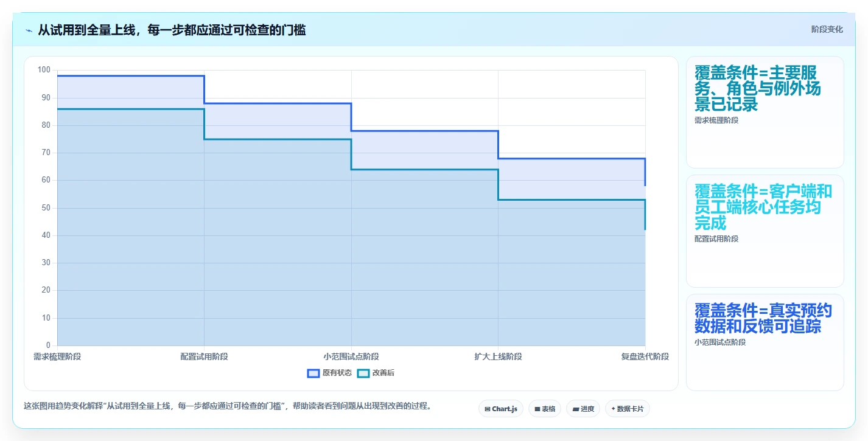This screenshot has width=868, height=441.
Task: Click the 阶段变化 label in header
Action: point(827,29)
